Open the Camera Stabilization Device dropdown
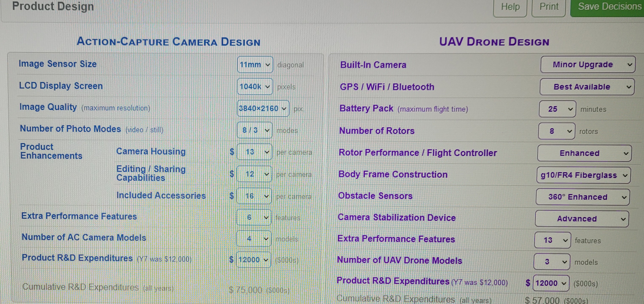 pyautogui.click(x=582, y=219)
